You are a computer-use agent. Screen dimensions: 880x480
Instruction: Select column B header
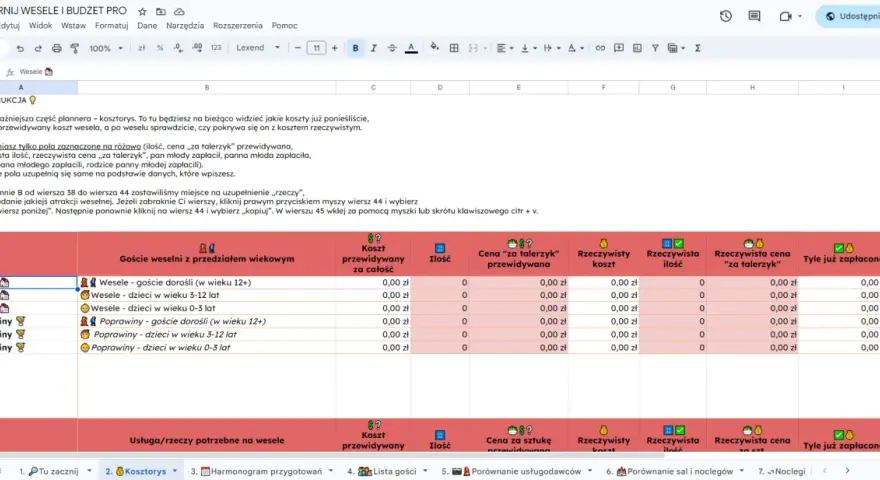pos(207,88)
